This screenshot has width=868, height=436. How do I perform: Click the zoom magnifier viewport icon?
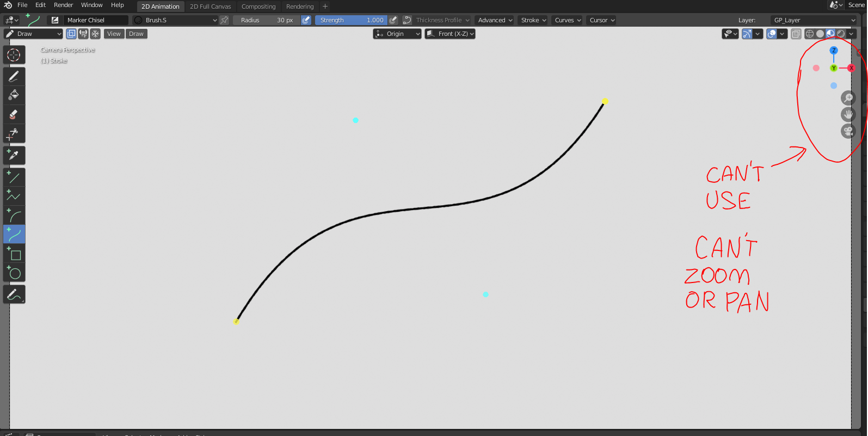848,98
